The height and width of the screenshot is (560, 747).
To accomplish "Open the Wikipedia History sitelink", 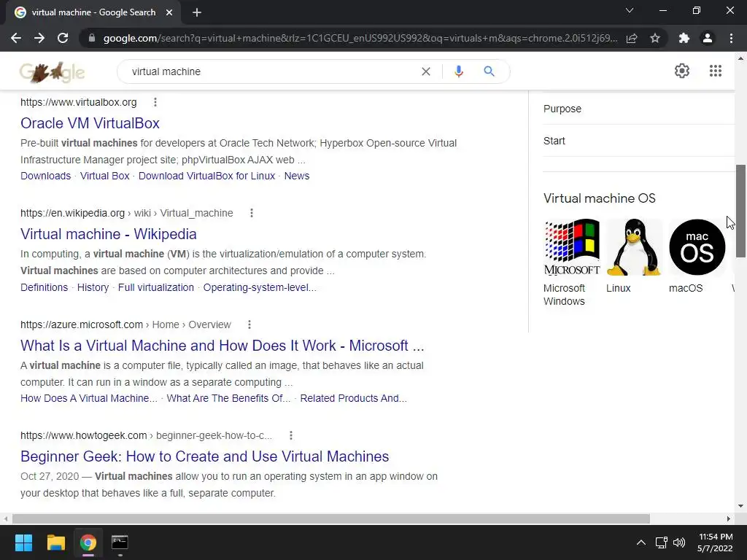I will [93, 287].
